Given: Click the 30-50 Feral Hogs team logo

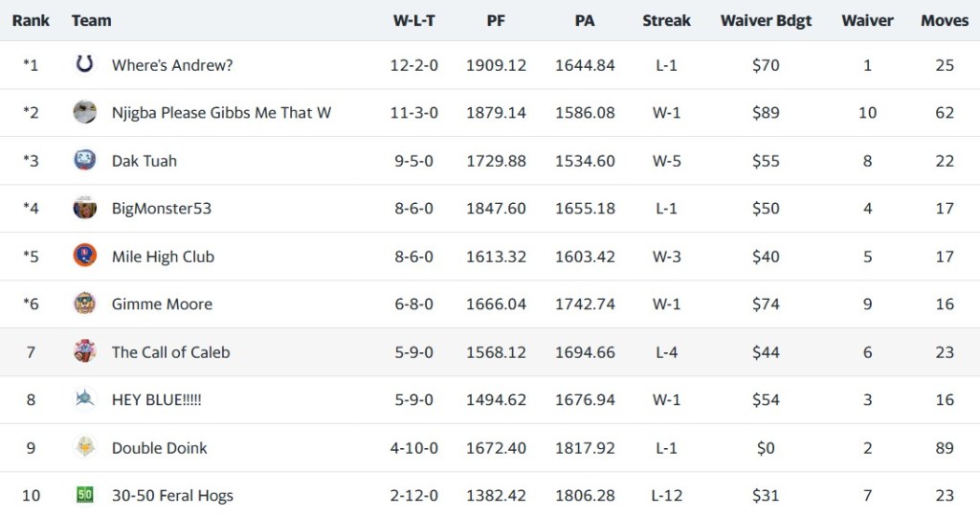Looking at the screenshot, I should (84, 496).
